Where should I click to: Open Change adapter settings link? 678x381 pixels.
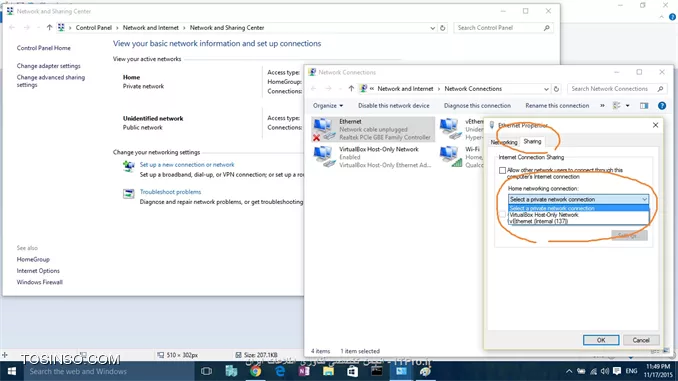[x=48, y=66]
